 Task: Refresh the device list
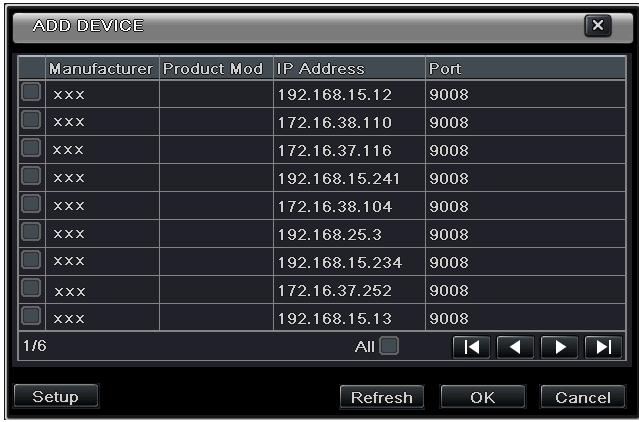point(382,397)
